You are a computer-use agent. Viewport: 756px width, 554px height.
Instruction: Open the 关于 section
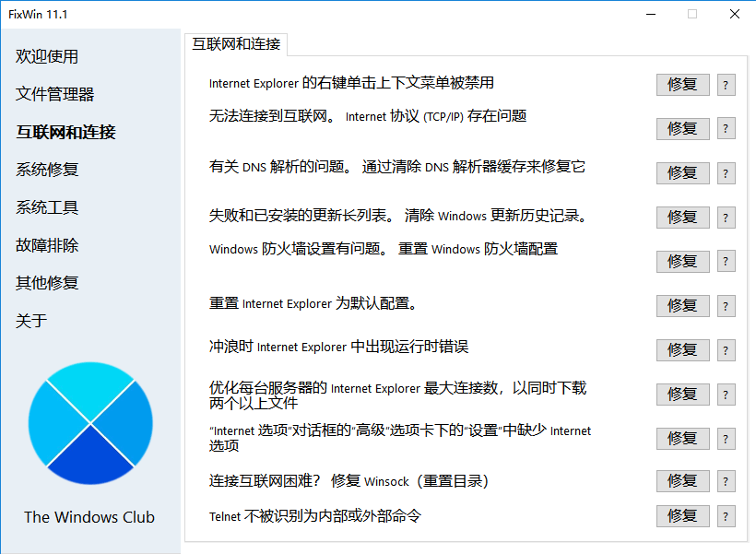point(31,321)
